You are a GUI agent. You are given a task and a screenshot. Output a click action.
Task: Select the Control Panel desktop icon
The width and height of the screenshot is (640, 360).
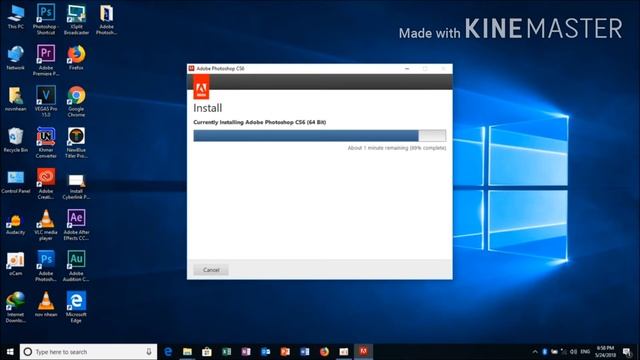(x=16, y=182)
